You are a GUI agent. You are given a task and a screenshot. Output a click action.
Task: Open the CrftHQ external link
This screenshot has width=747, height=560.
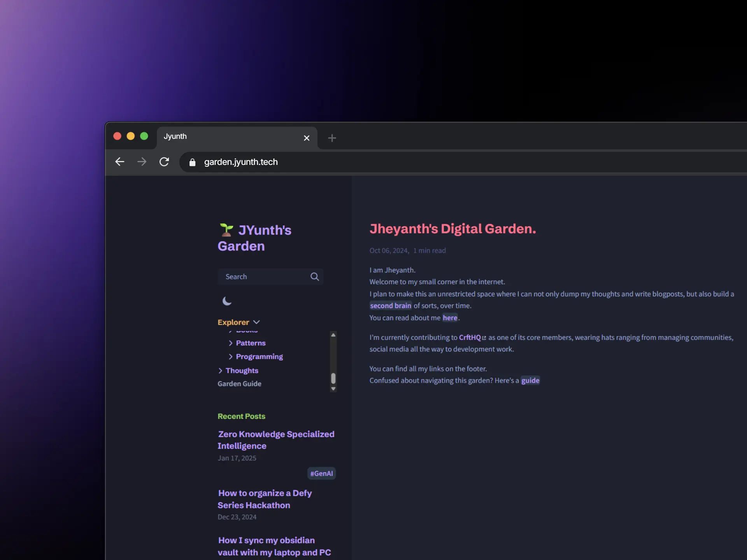tap(470, 338)
